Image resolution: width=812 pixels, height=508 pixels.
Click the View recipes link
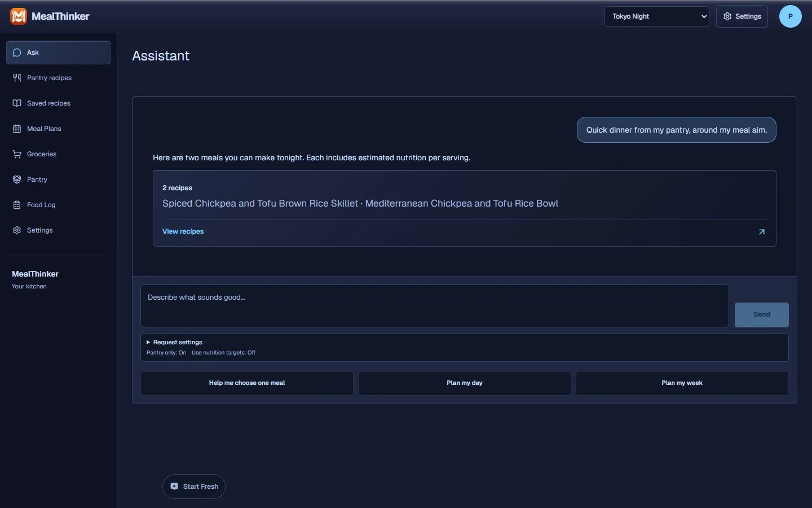tap(183, 231)
